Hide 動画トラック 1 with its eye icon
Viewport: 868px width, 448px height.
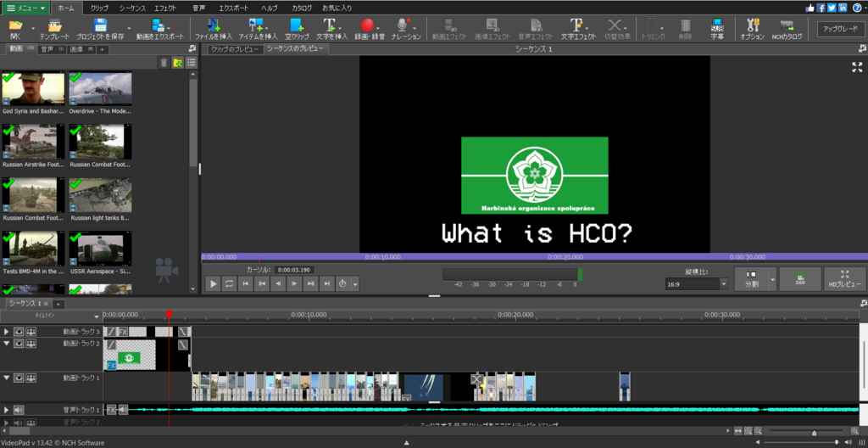[x=19, y=378]
